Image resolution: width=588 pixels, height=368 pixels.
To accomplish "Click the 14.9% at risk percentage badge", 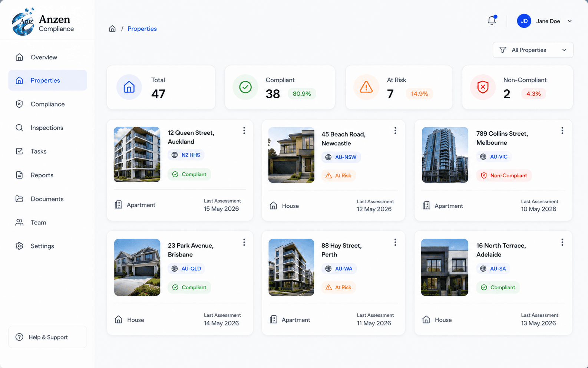I will pyautogui.click(x=419, y=94).
